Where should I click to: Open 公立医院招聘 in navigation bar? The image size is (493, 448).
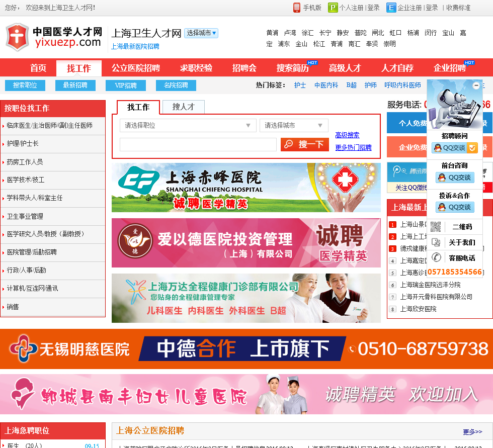pos(135,68)
